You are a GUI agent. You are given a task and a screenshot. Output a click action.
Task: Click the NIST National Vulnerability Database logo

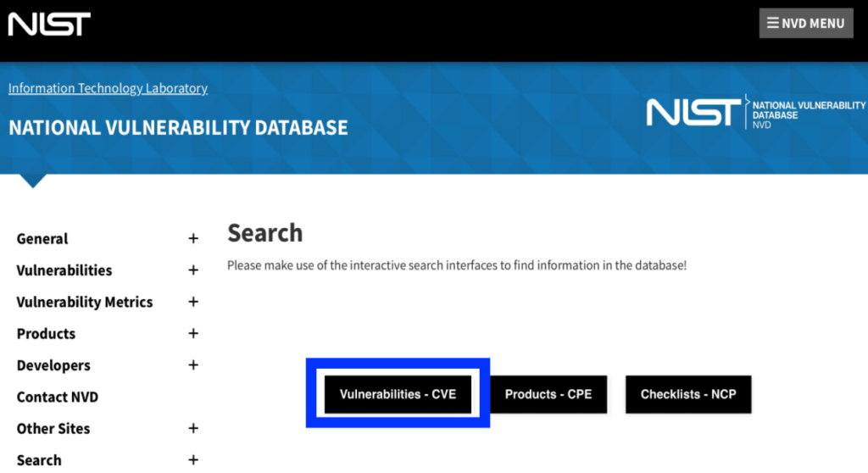(x=755, y=112)
